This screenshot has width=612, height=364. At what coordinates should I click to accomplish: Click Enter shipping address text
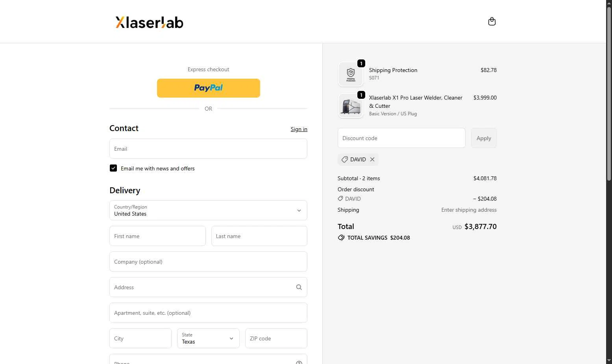click(x=469, y=210)
